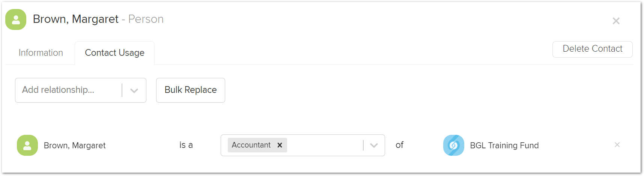644x176 pixels.
Task: Click the green person avatar beside the title
Action: [16, 19]
